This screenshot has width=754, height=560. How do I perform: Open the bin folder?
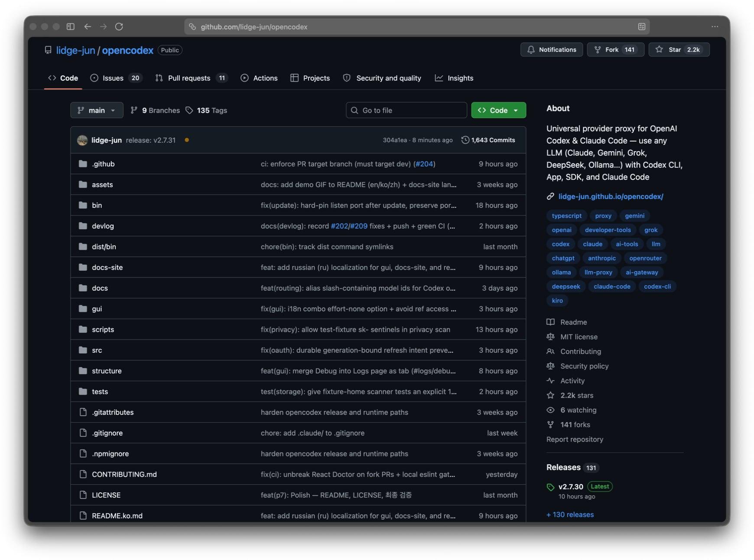(97, 205)
